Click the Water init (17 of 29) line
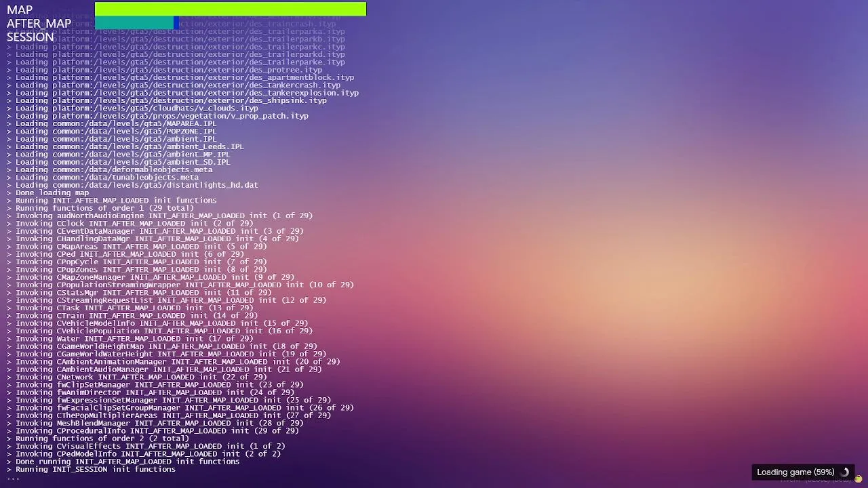 click(130, 339)
